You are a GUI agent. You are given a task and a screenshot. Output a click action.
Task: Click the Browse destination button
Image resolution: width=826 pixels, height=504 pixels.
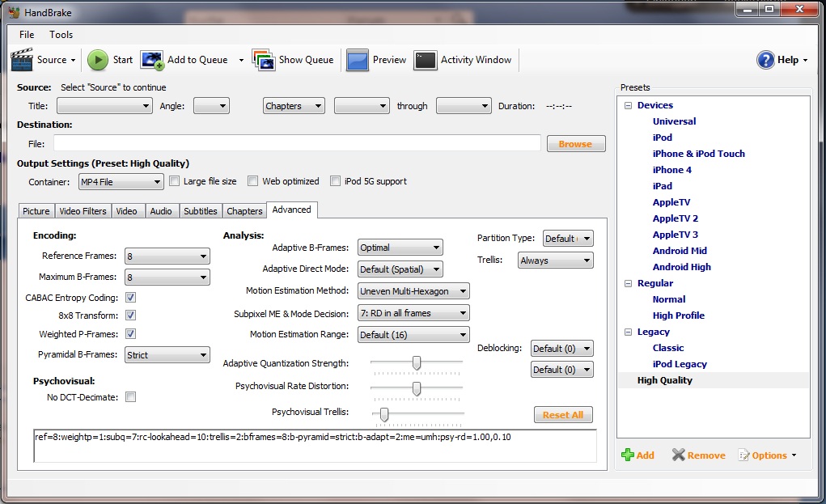[576, 144]
